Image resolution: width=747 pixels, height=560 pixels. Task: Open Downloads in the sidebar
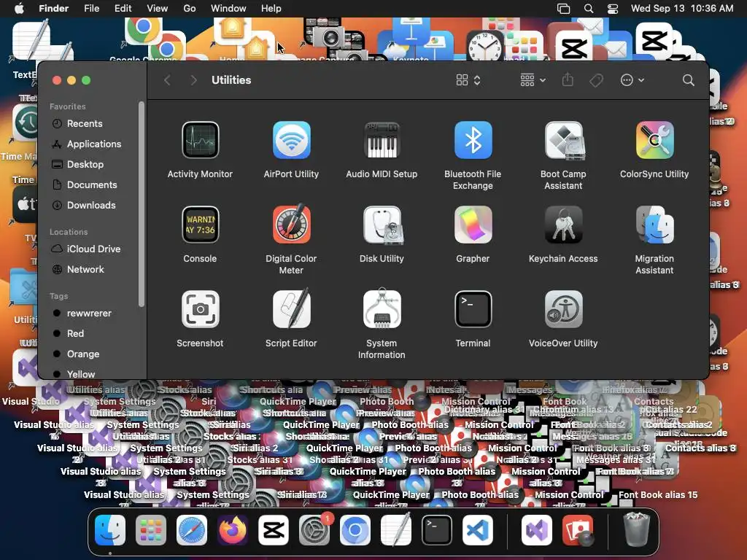93,205
